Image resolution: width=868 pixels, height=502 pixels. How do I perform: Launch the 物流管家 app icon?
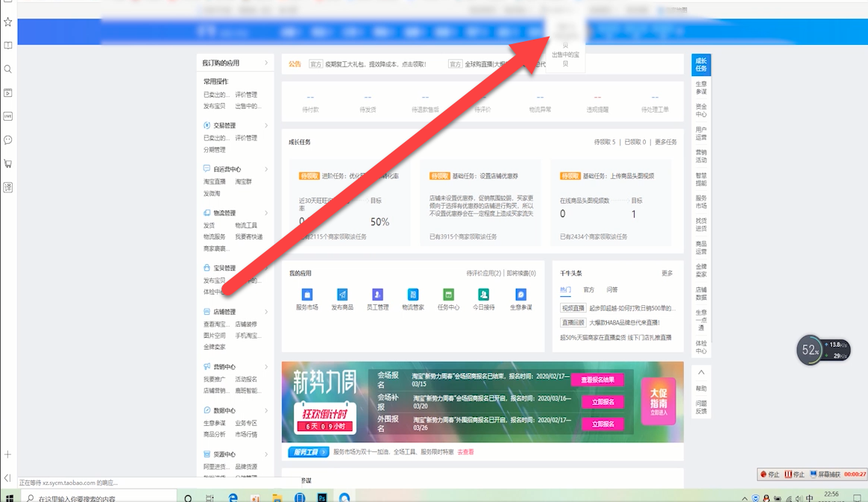click(413, 295)
